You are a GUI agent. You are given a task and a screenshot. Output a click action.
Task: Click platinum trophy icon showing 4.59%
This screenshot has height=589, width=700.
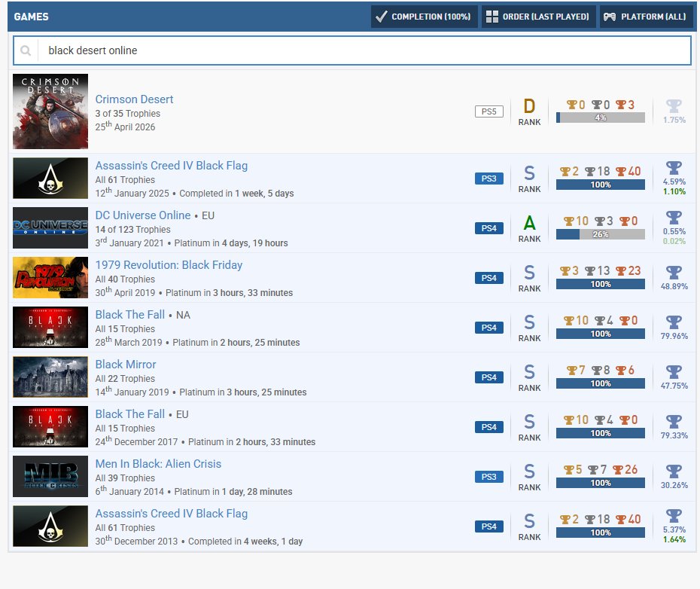674,168
